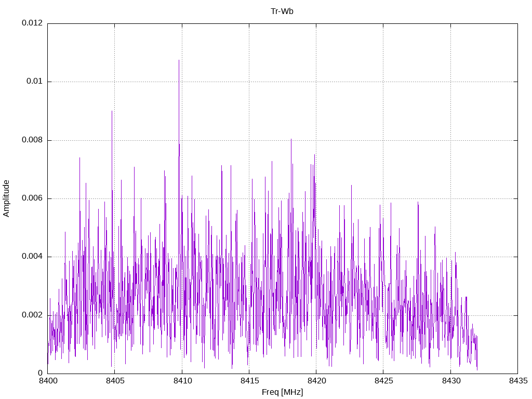Click the second-highest peak near 8405 MHz
The image size is (532, 399).
click(x=112, y=111)
